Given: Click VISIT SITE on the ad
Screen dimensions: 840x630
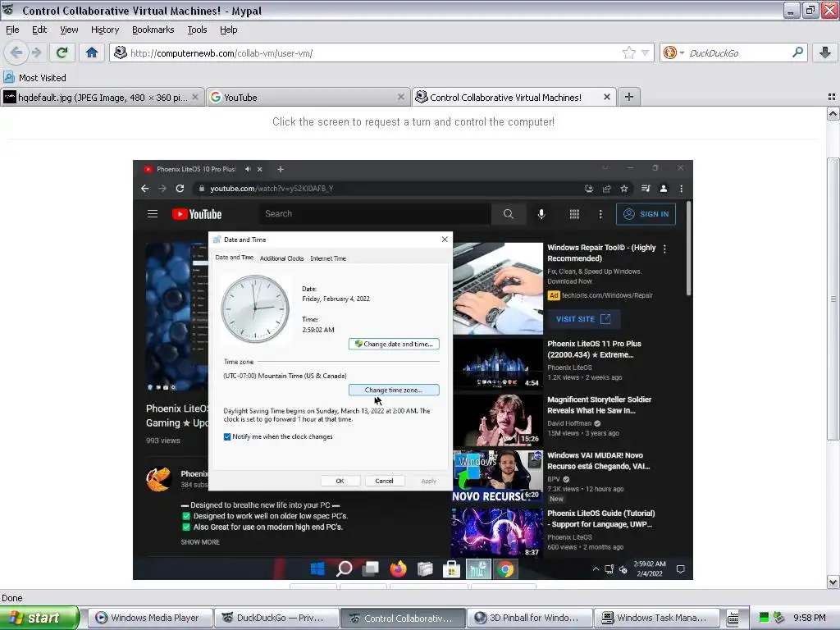Looking at the screenshot, I should click(583, 319).
